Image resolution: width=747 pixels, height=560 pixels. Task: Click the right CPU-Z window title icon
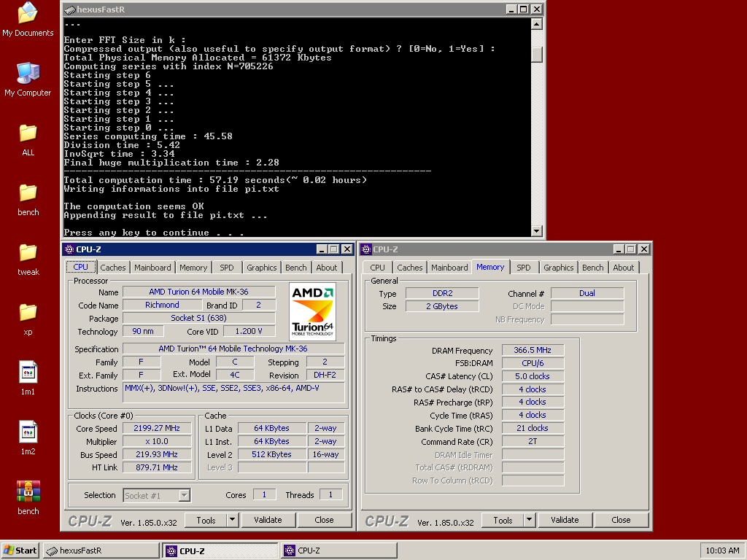pos(366,249)
